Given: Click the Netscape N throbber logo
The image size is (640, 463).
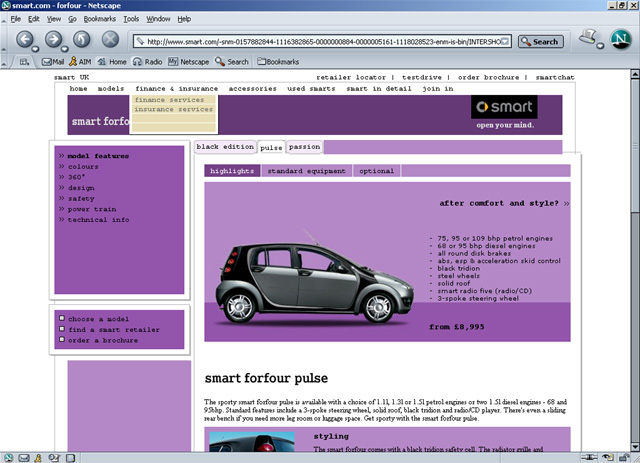Looking at the screenshot, I should click(x=620, y=39).
